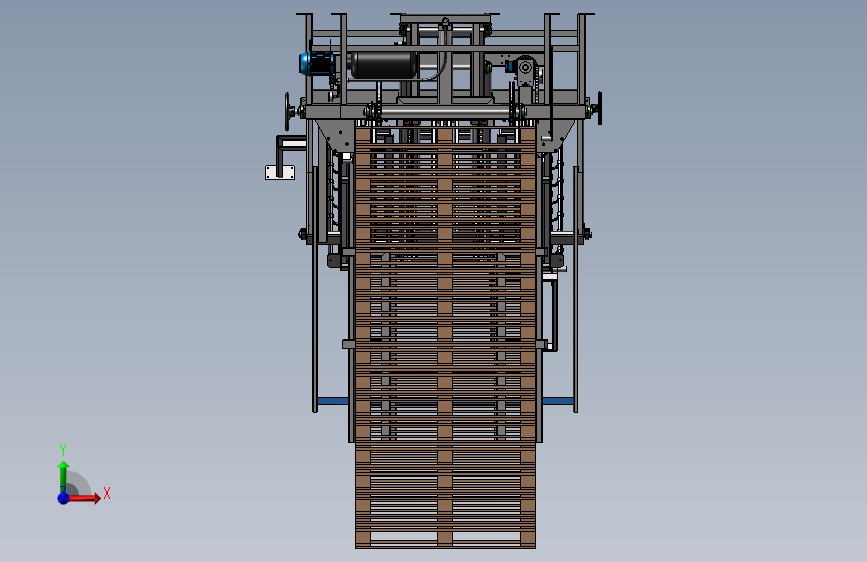Select the white mounting plate on left bracket
Screen dimensions: 867x562
pos(280,173)
